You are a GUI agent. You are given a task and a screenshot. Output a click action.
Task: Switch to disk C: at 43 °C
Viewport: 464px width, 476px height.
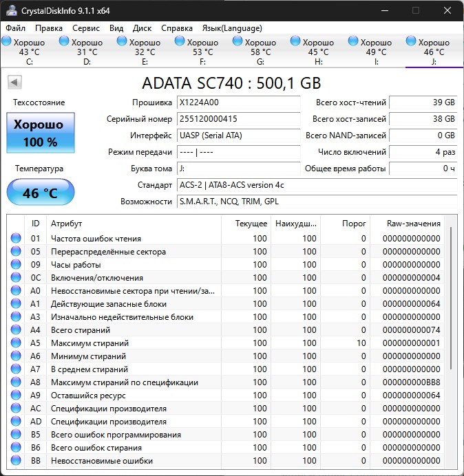[x=29, y=51]
